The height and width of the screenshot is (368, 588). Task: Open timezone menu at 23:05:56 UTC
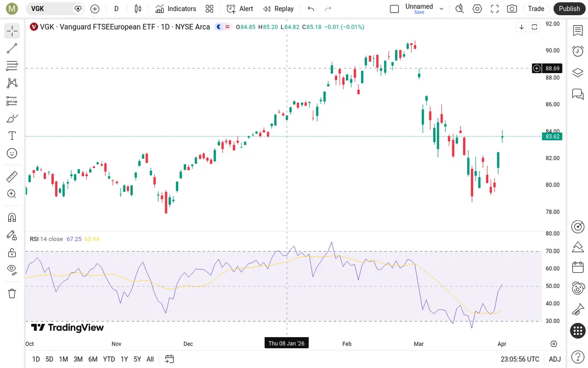tap(519, 359)
